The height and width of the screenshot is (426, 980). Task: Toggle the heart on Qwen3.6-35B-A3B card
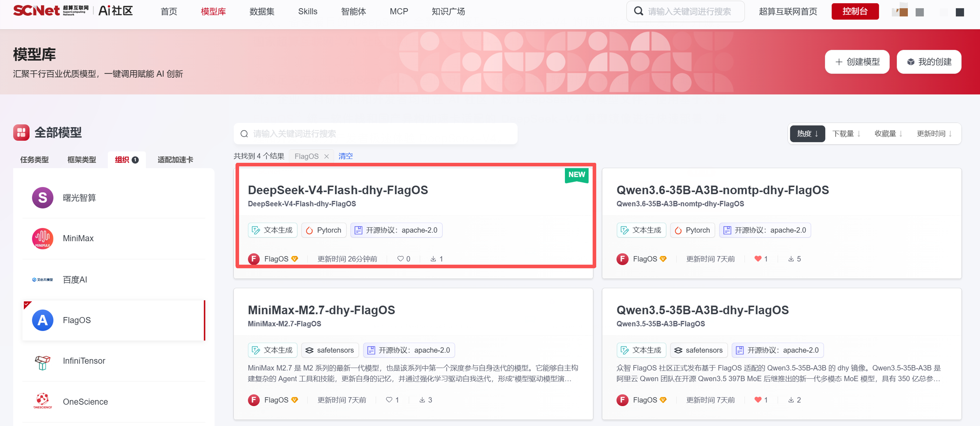tap(758, 259)
